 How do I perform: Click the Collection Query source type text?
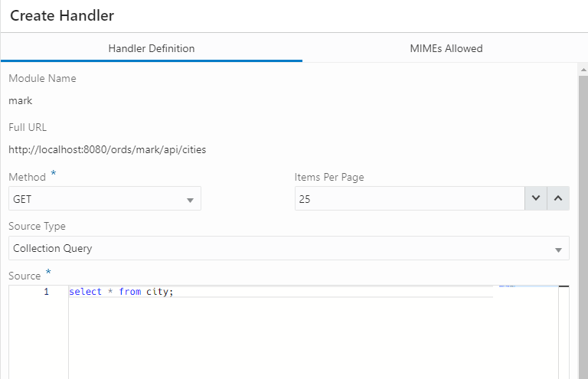(53, 248)
